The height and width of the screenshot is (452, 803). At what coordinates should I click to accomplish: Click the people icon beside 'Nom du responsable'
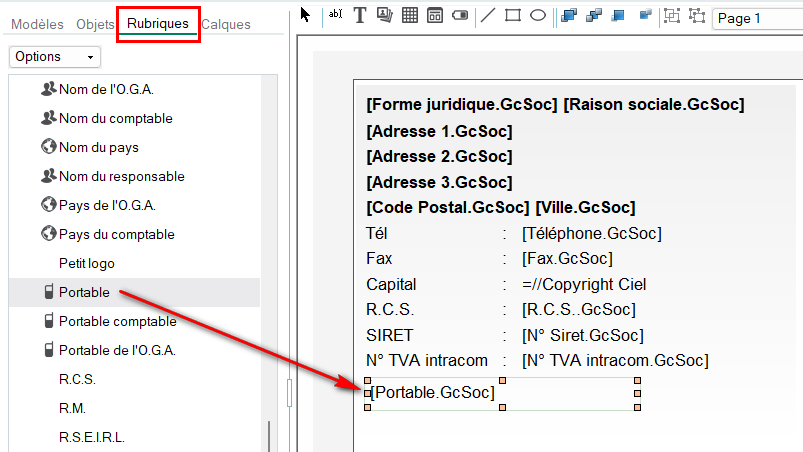pos(48,176)
